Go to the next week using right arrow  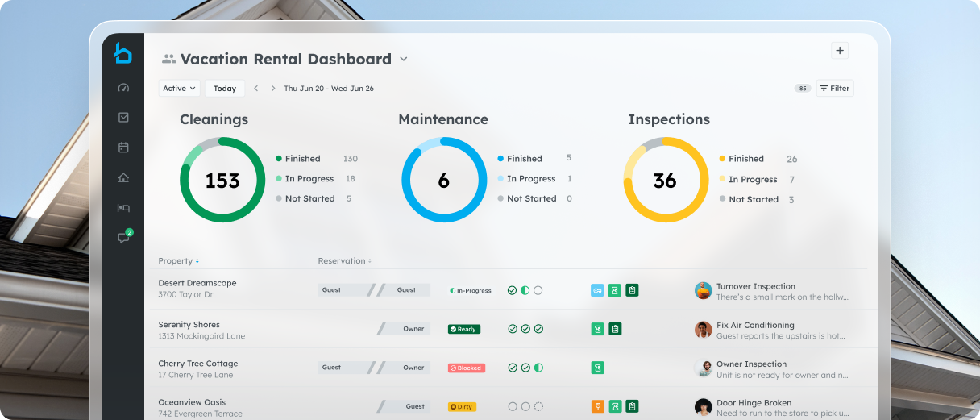[x=273, y=89]
